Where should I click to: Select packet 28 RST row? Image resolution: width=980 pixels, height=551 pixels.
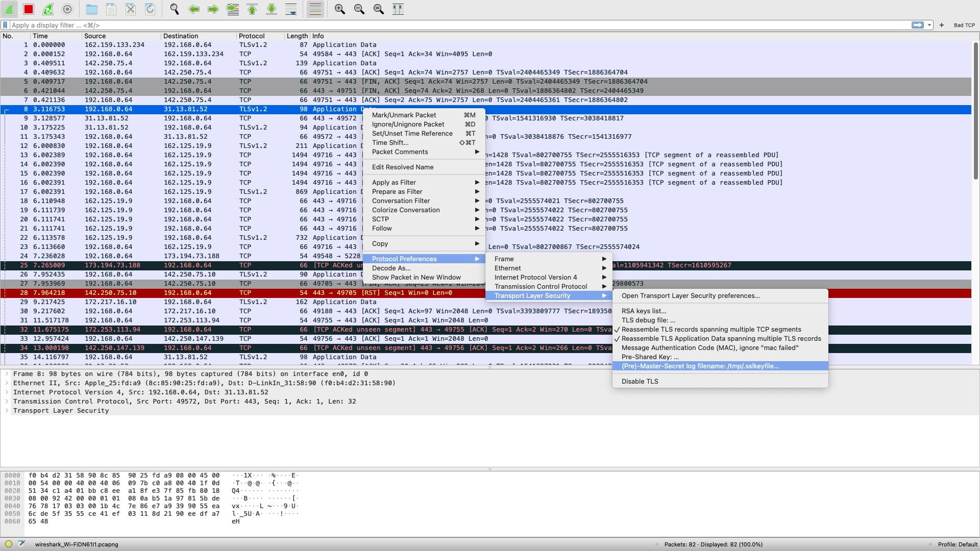485,293
